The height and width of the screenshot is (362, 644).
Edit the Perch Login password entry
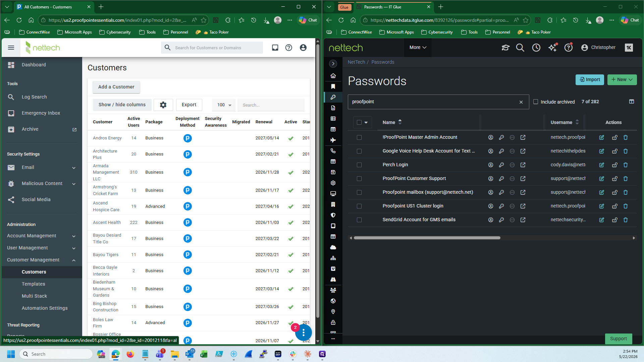[602, 165]
